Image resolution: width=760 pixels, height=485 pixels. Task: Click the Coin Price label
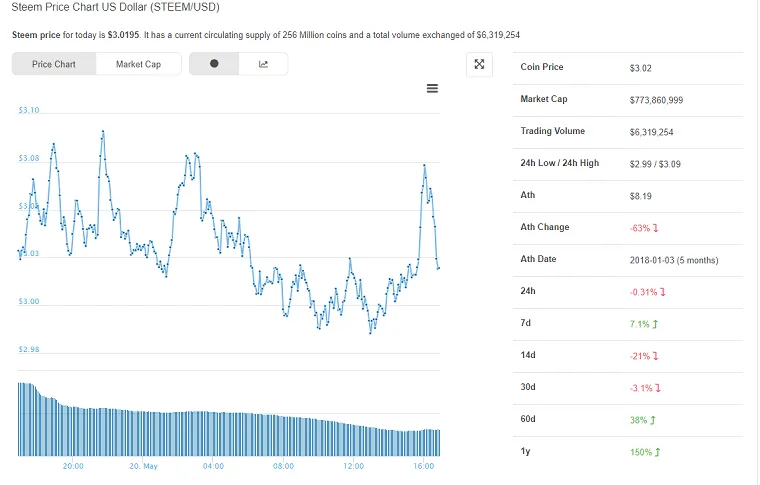tap(541, 67)
